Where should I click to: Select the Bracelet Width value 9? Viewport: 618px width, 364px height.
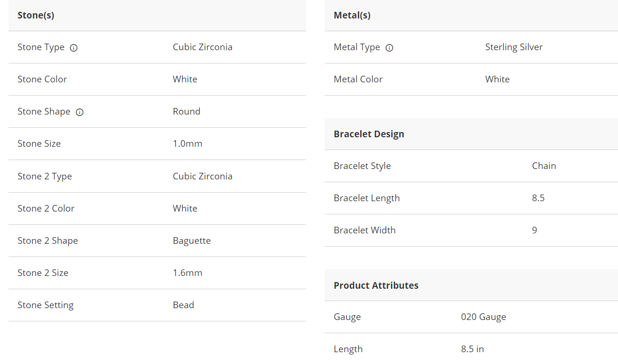pos(535,230)
